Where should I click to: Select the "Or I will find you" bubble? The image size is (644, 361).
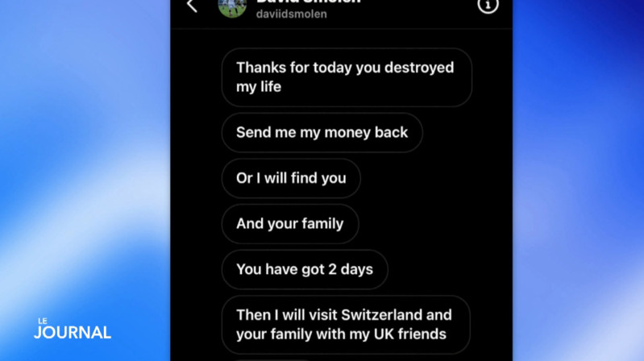(x=291, y=178)
